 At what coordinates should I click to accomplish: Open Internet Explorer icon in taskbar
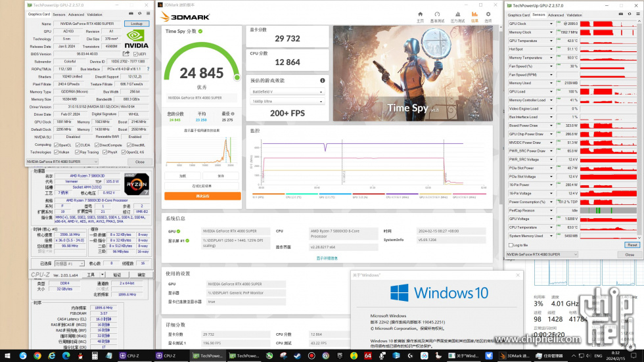click(52, 356)
